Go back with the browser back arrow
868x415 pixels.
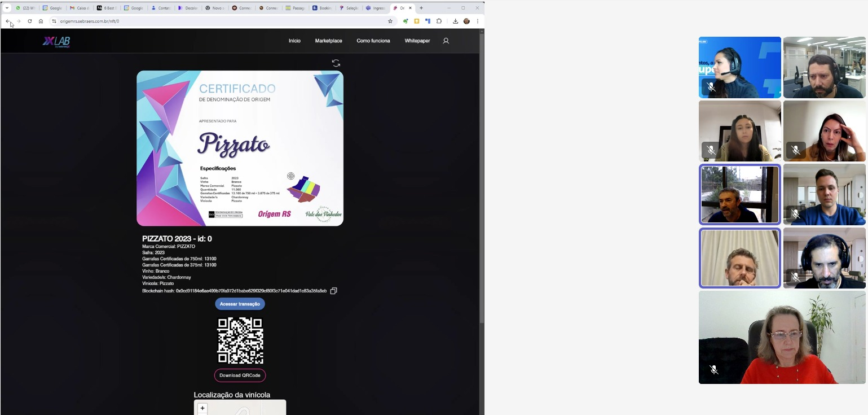click(x=7, y=21)
